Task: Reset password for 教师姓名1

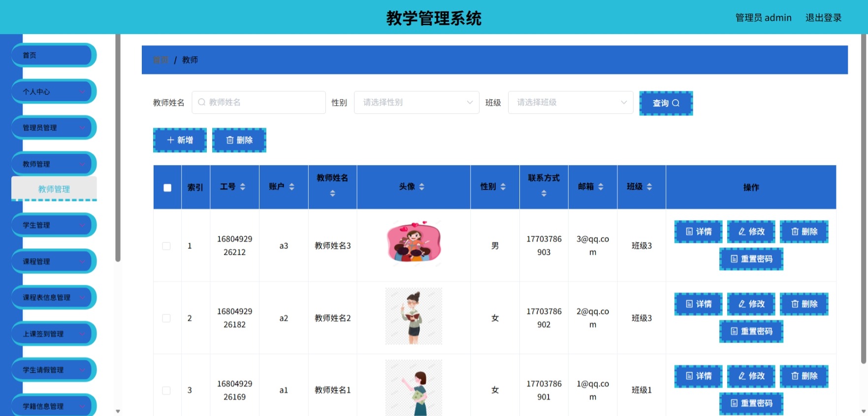Action: click(x=751, y=403)
